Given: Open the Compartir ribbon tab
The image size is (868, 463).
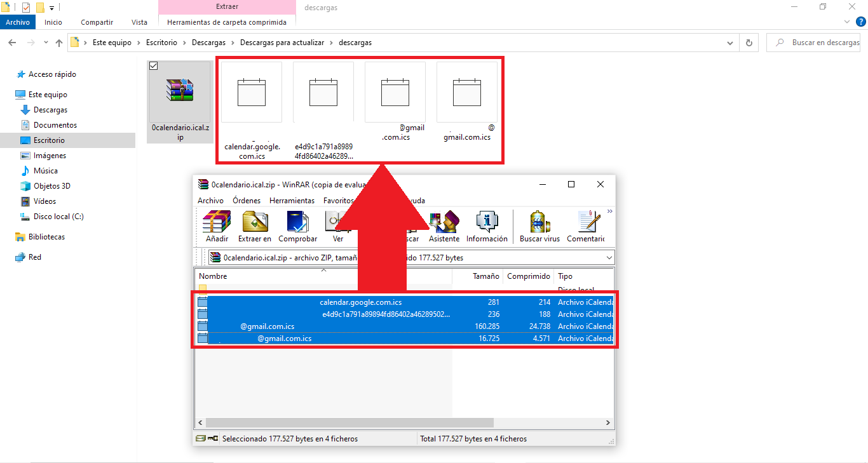Looking at the screenshot, I should click(x=97, y=22).
